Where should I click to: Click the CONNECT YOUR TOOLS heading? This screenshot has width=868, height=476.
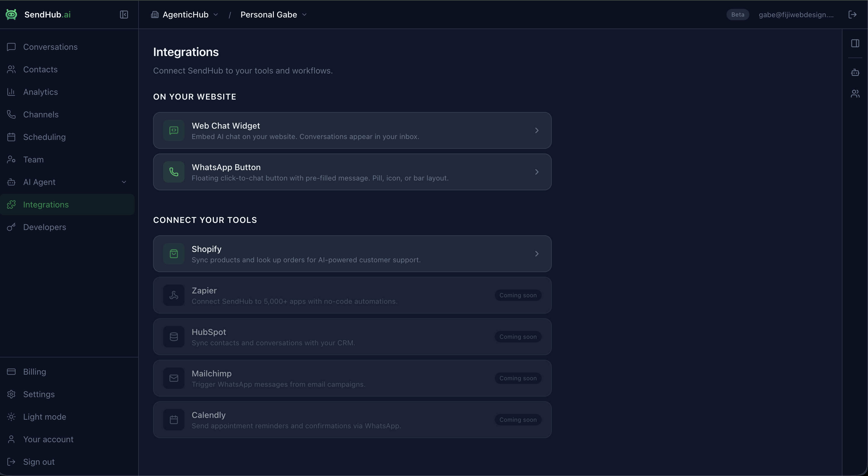(x=205, y=220)
